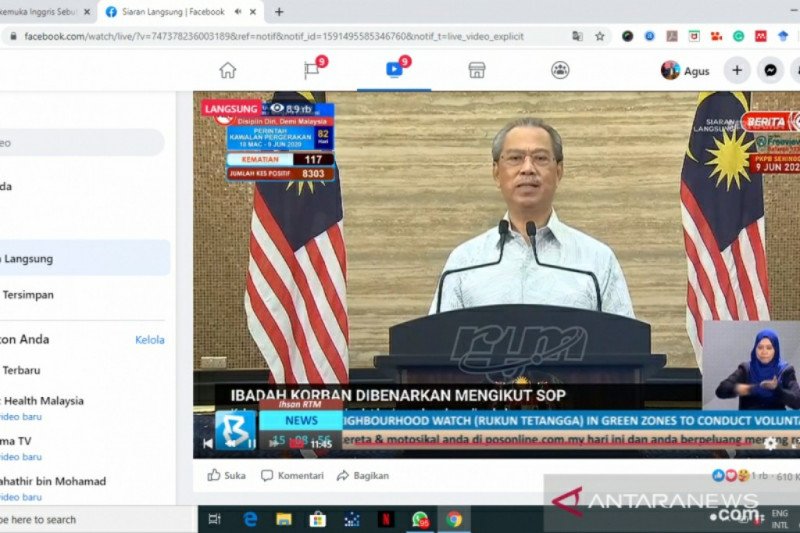Screen dimensions: 800x533
Task: Open the Messenger icon
Action: [x=770, y=70]
